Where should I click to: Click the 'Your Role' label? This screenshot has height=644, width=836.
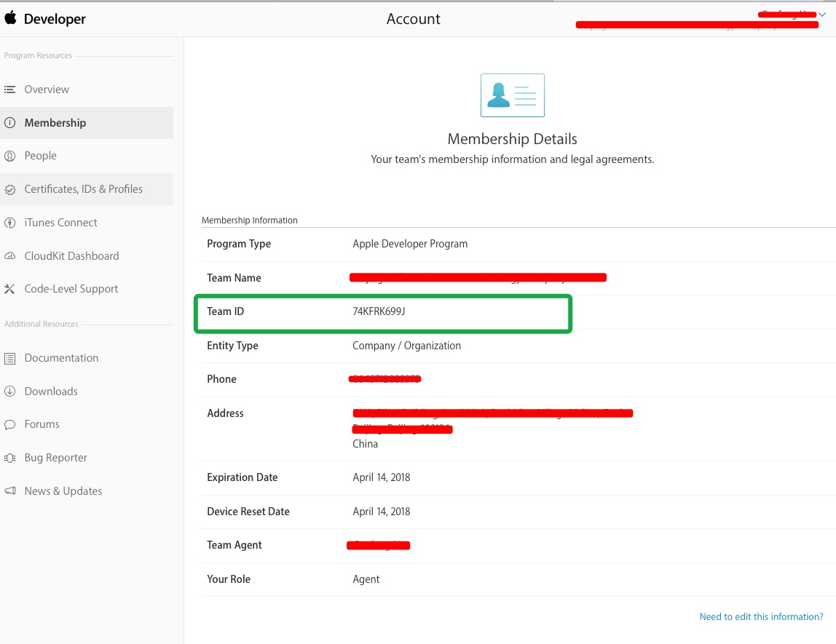229,579
